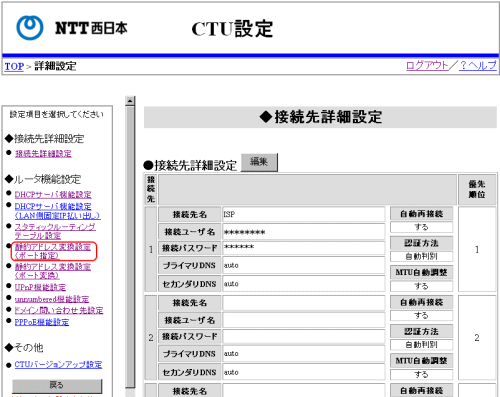Open the ?ヘルプ help link
Screen dimensions: 500x397
pyautogui.click(x=478, y=65)
